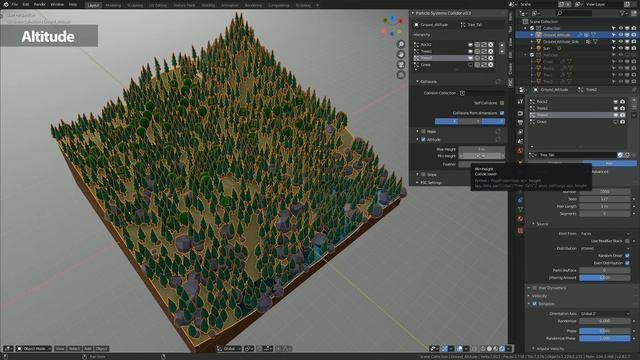Open Scene properties tab icon

pyautogui.click(x=520, y=141)
